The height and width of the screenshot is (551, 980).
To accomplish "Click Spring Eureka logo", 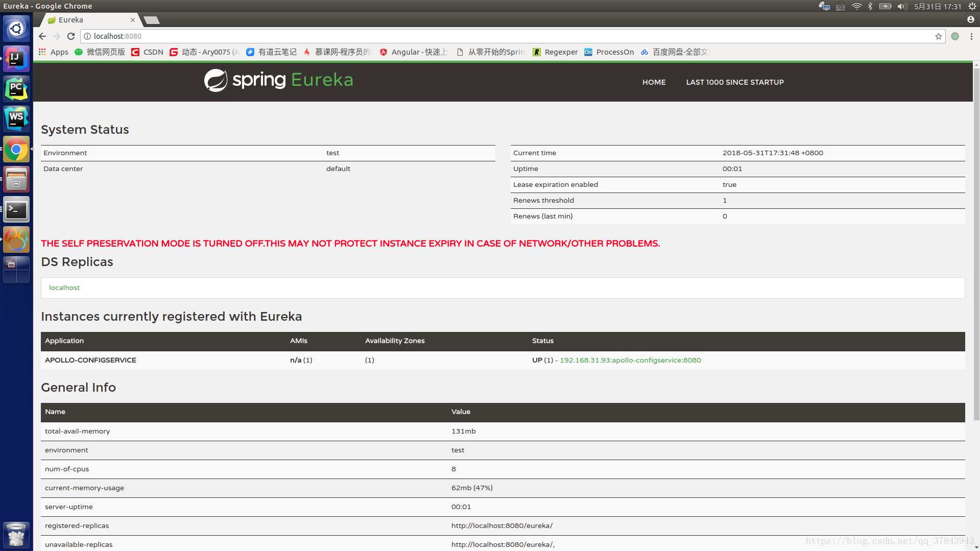I will pyautogui.click(x=279, y=80).
